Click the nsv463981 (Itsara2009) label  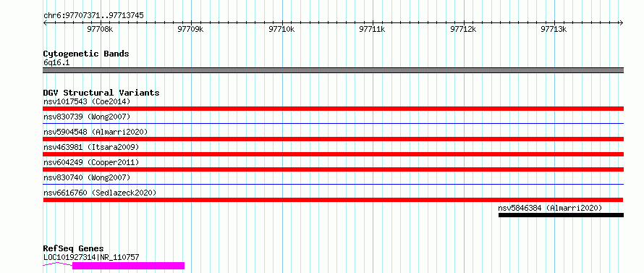tap(91, 147)
